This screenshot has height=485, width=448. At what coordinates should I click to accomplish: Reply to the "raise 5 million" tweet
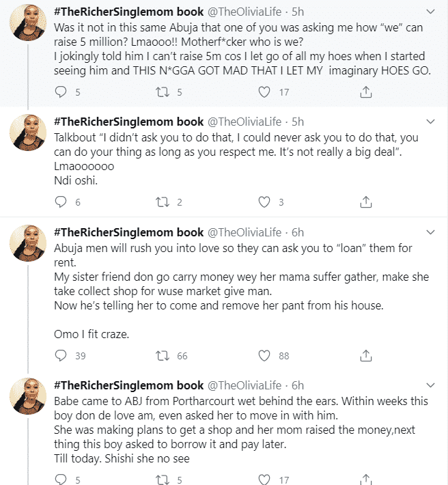point(61,92)
